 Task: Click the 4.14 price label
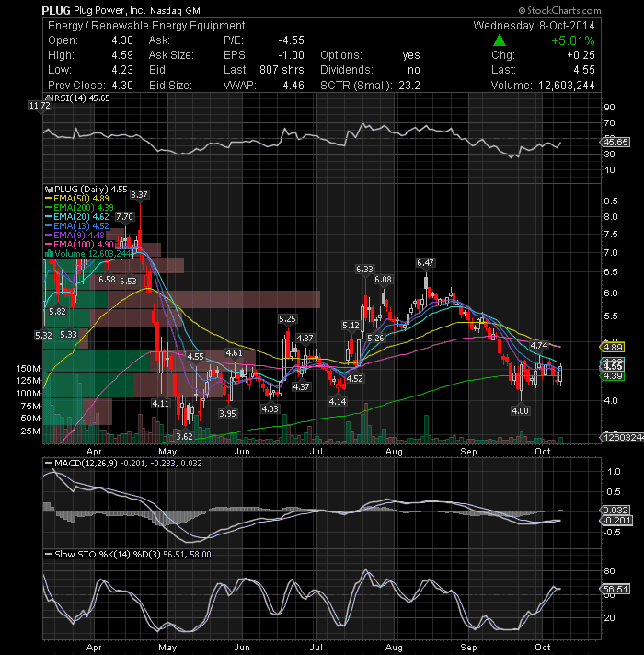338,402
